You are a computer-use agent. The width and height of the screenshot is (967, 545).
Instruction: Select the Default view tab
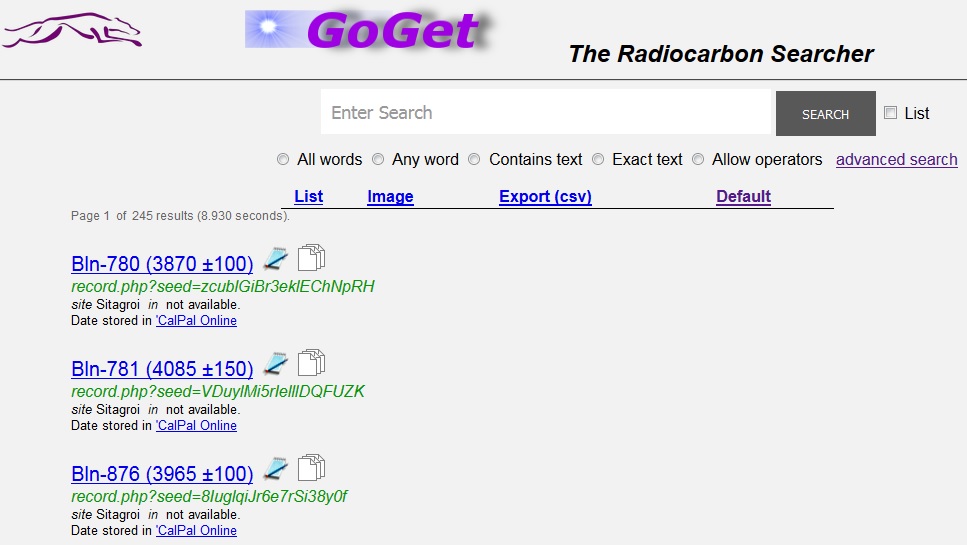pyautogui.click(x=743, y=196)
